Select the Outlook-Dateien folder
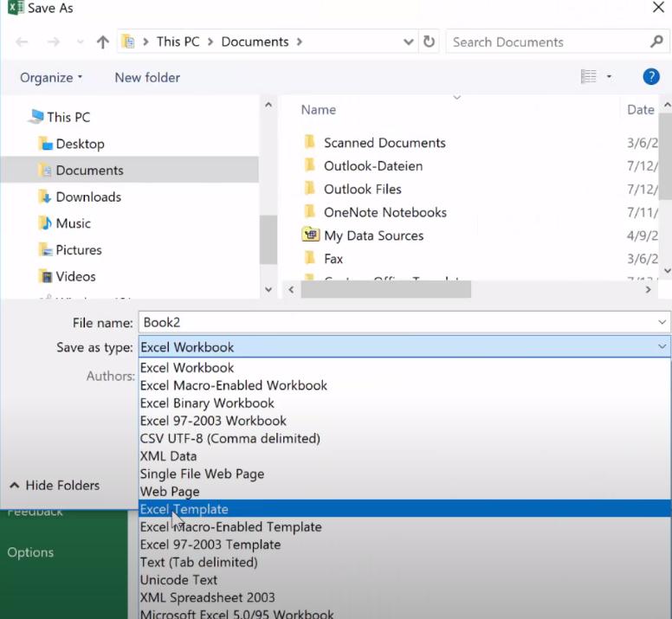This screenshot has height=619, width=672. [x=373, y=166]
